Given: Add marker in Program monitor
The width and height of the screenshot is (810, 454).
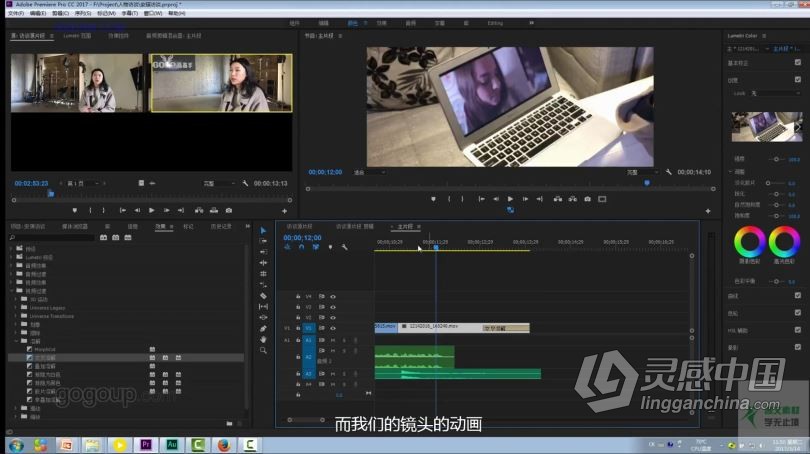Looking at the screenshot, I should click(x=433, y=199).
